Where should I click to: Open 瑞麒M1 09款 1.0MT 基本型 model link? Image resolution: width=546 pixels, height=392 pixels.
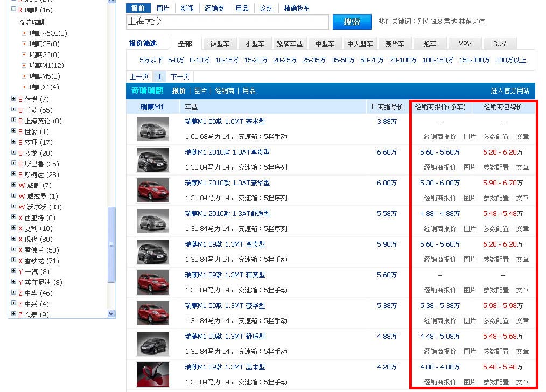(x=225, y=122)
